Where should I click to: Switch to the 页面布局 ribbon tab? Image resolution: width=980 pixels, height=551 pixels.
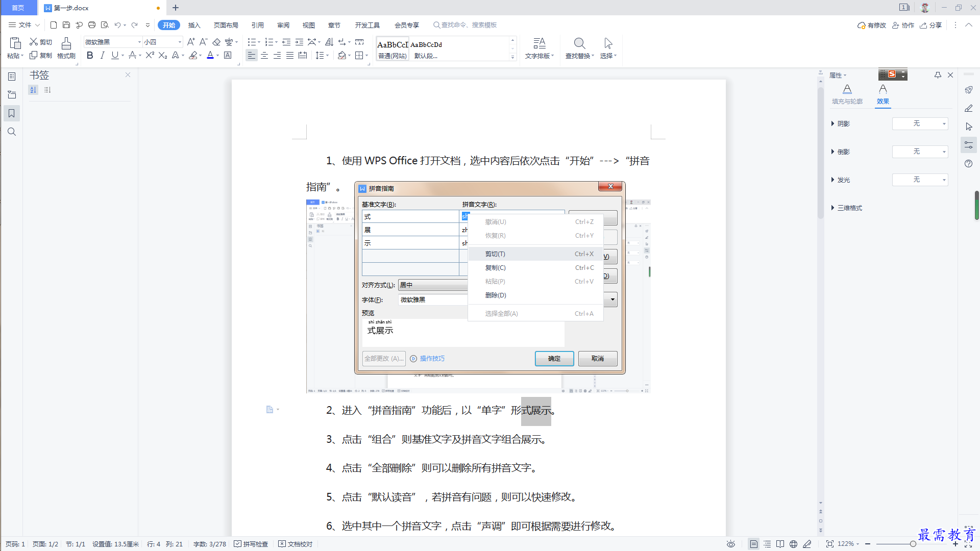[226, 25]
